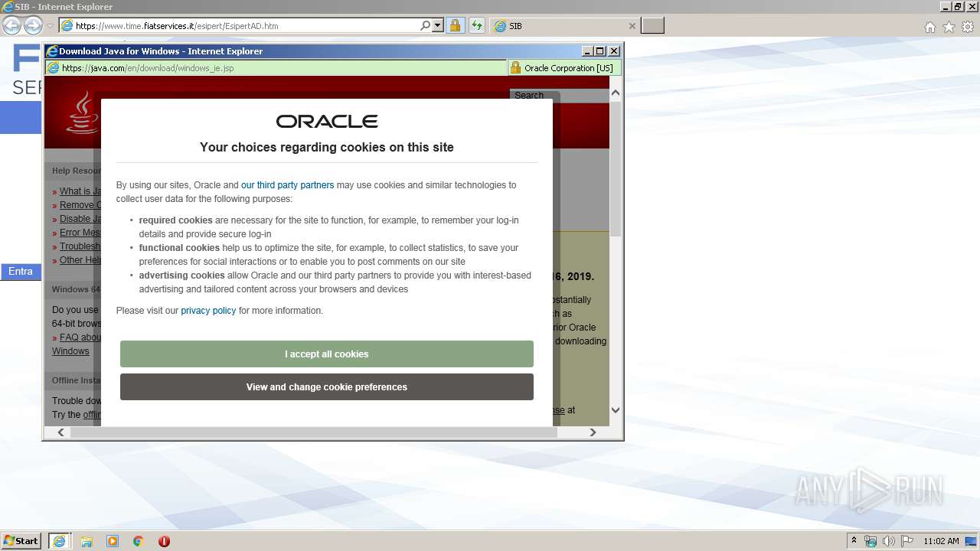
Task: Open the third party partners link
Action: tap(287, 185)
